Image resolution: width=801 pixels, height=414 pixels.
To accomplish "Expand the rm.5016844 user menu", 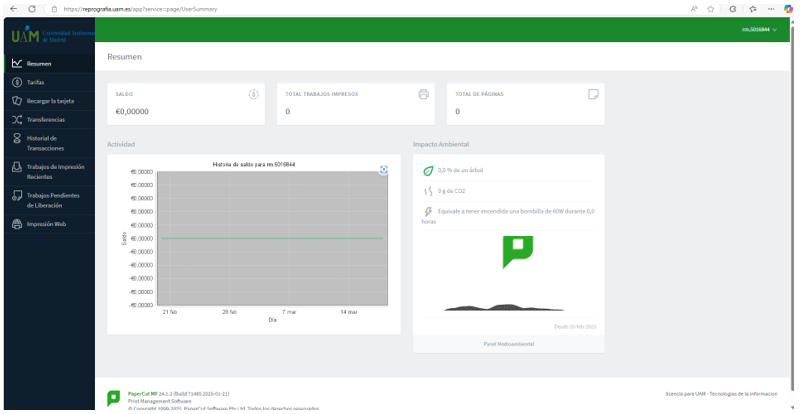I will (759, 30).
